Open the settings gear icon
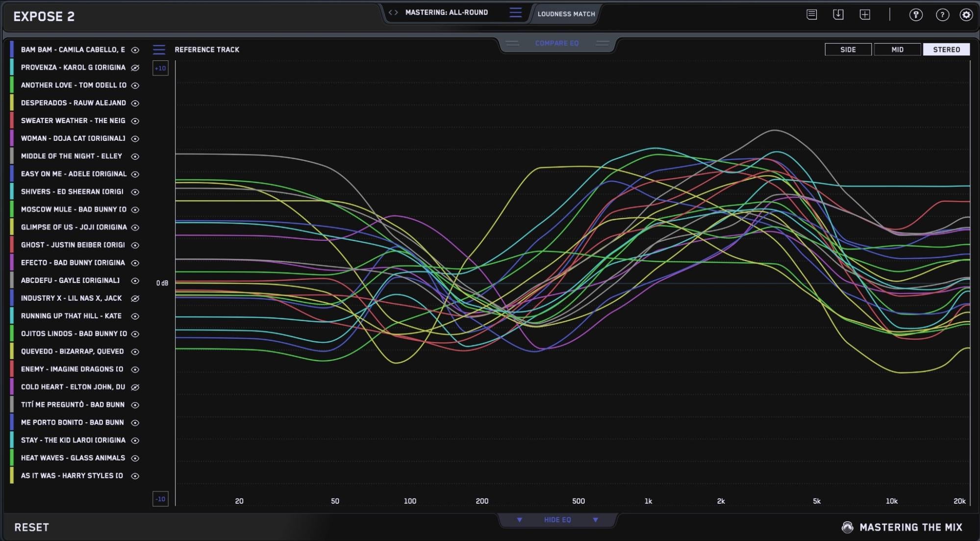Viewport: 980px width, 541px height. pyautogui.click(x=966, y=15)
